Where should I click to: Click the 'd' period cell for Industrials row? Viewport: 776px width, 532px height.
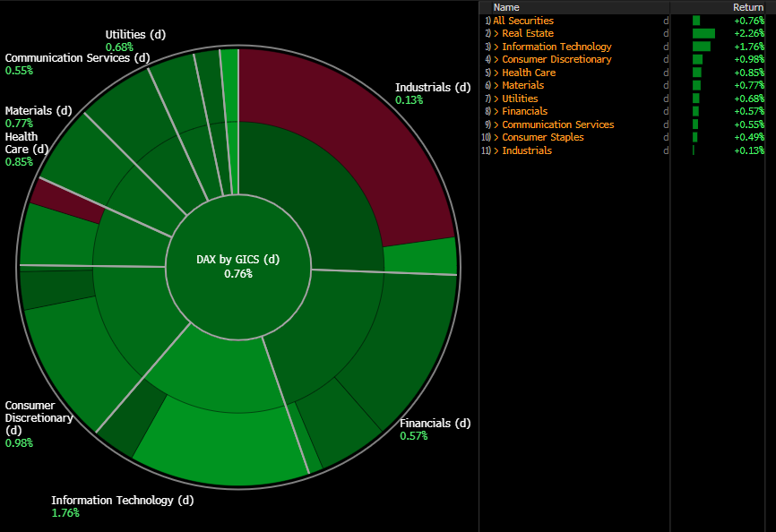[666, 150]
